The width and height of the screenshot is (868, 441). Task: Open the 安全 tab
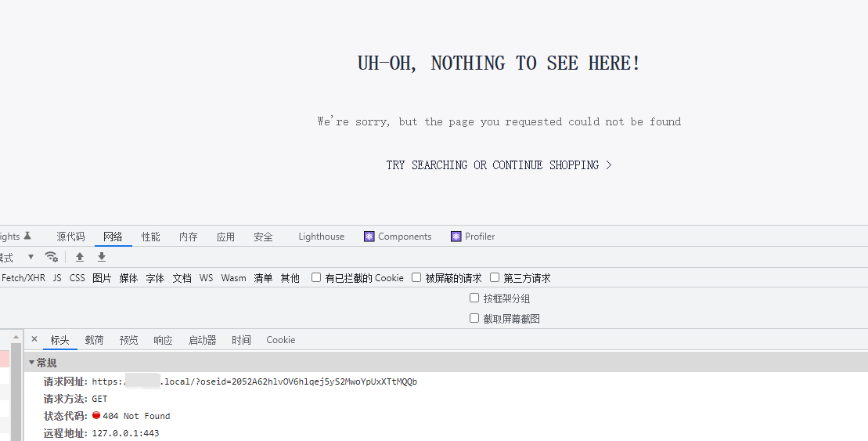click(264, 237)
